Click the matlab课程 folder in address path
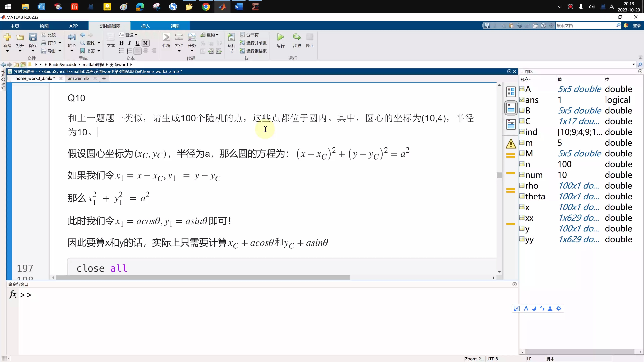The image size is (644, 362). pos(93,65)
